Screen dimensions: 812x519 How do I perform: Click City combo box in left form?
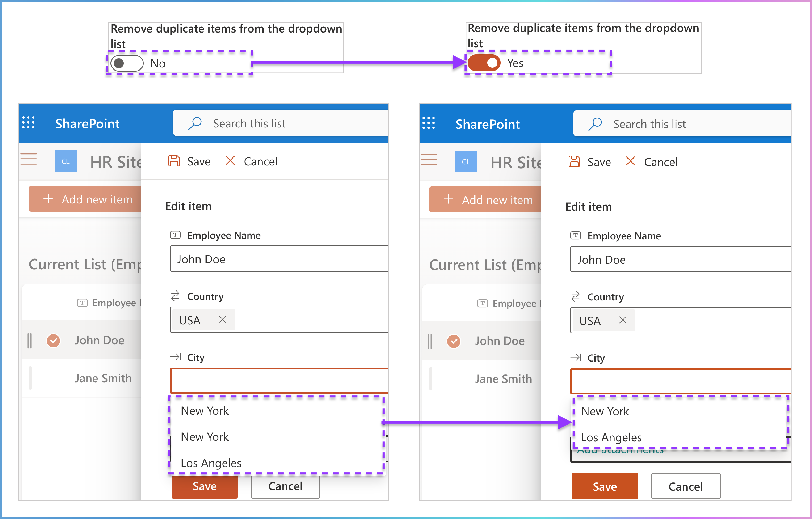coord(279,381)
